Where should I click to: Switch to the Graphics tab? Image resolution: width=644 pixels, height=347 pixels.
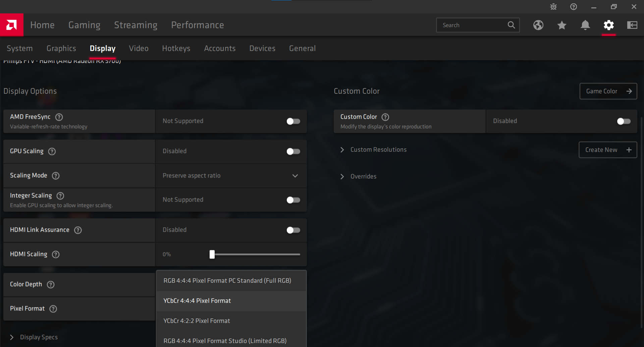pyautogui.click(x=61, y=48)
